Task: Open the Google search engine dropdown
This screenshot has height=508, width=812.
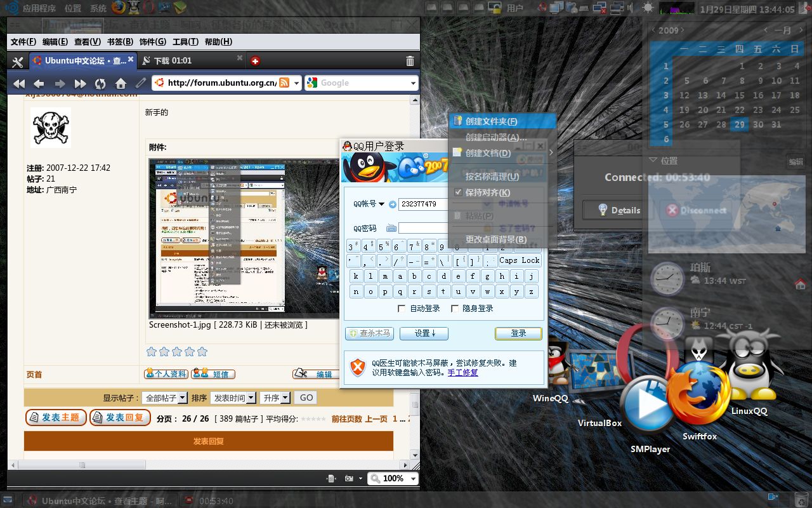Action: click(413, 83)
